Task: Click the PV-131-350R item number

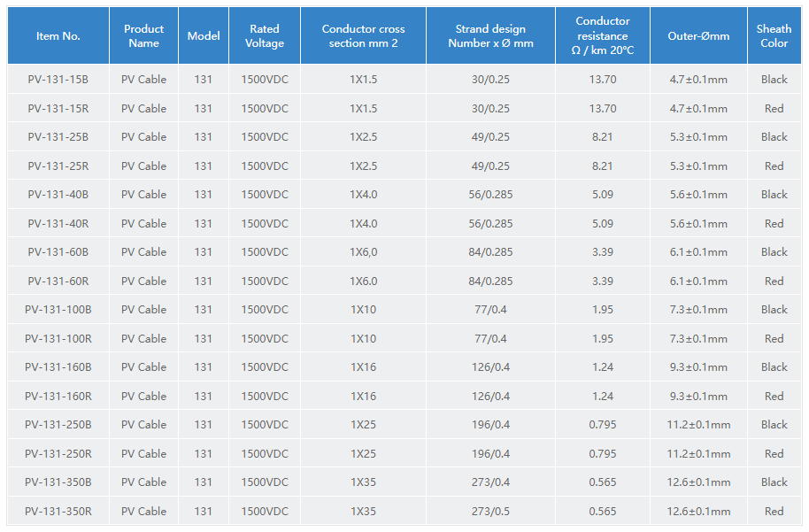Action: pos(58,512)
